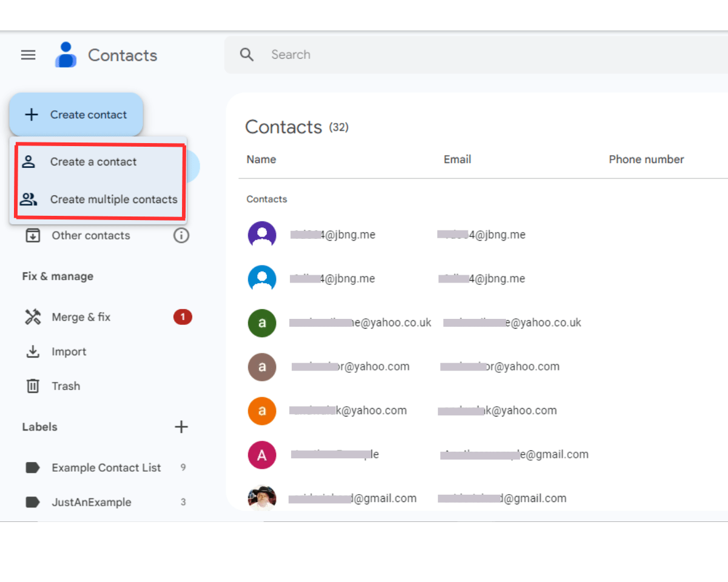Choose Create multiple contacts option

click(99, 199)
